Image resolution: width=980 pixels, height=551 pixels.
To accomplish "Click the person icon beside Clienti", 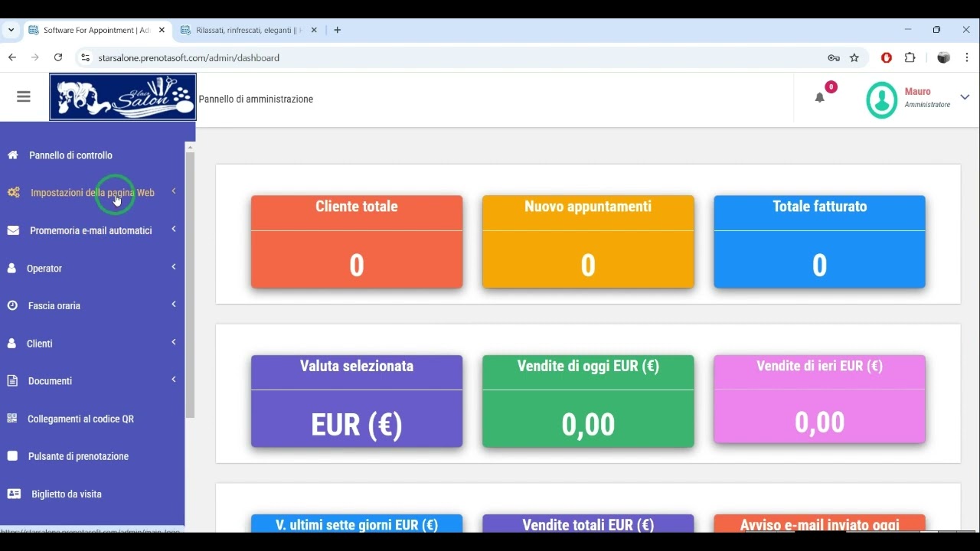I will click(x=11, y=344).
